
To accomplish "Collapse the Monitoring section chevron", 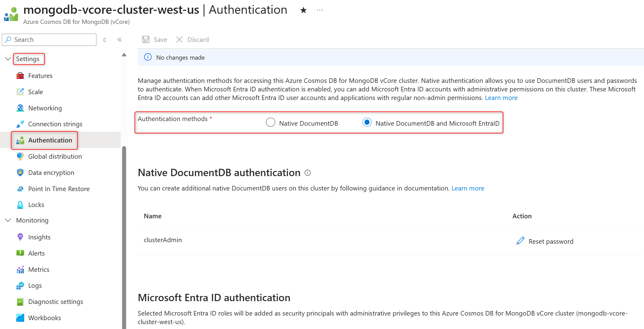I will (8, 220).
